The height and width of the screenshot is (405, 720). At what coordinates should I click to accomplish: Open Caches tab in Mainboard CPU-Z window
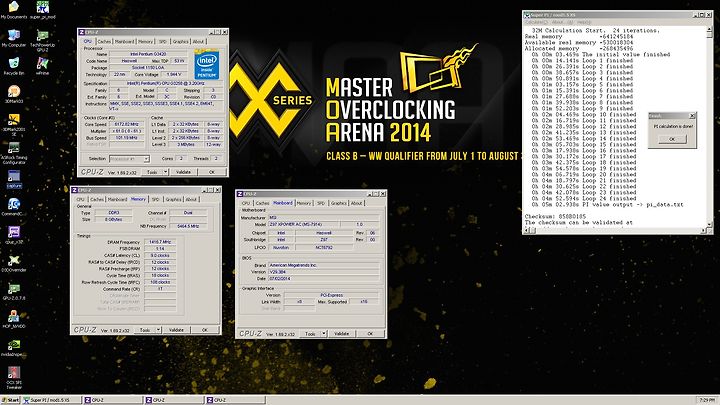[262, 203]
